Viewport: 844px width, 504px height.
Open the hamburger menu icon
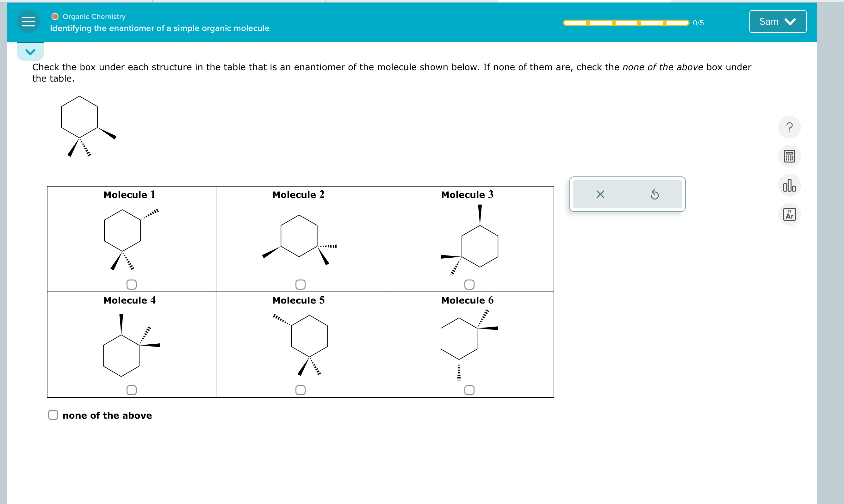[28, 22]
